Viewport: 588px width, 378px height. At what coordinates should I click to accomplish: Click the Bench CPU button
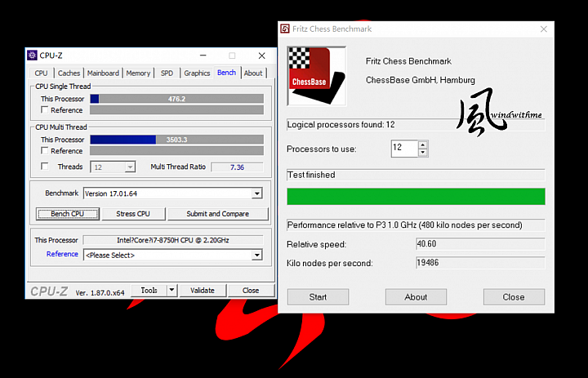point(68,214)
